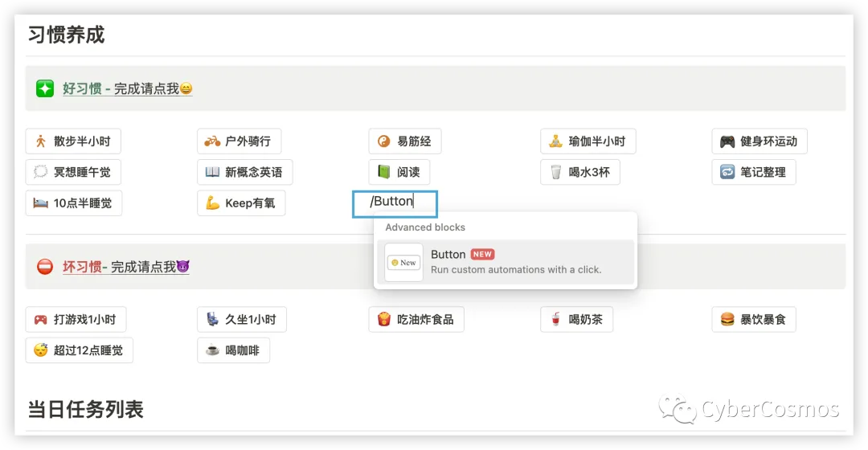868x450 pixels.
Task: Open the 好习惯 heading link
Action: tap(82, 88)
